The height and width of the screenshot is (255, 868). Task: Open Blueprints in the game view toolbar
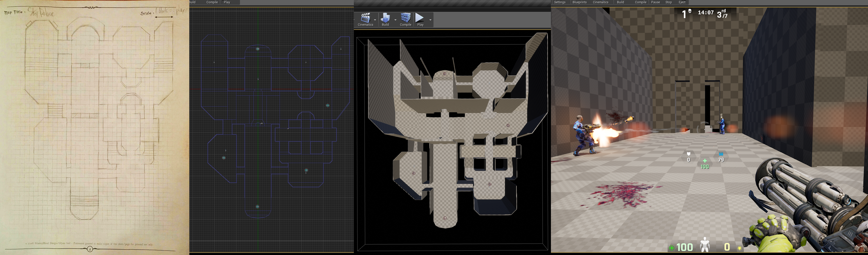tap(579, 2)
